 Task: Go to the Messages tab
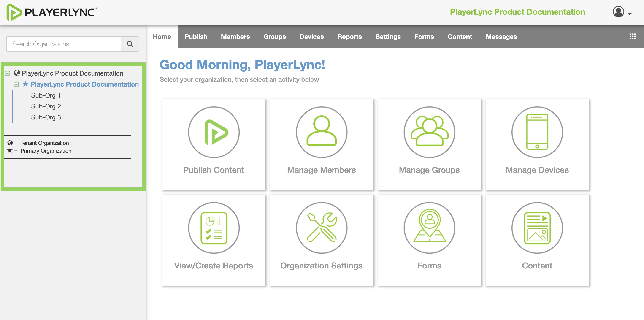(501, 37)
